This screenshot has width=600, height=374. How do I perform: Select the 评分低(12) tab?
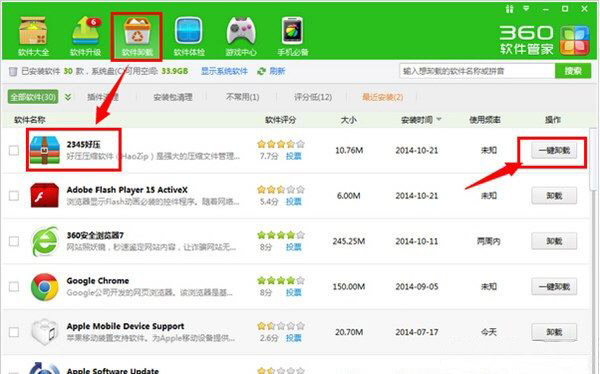click(x=313, y=97)
